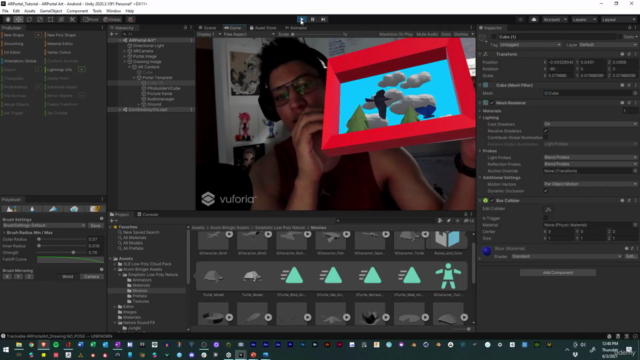
Task: Select Polybrush texture paint mode icon
Action: pos(95,209)
